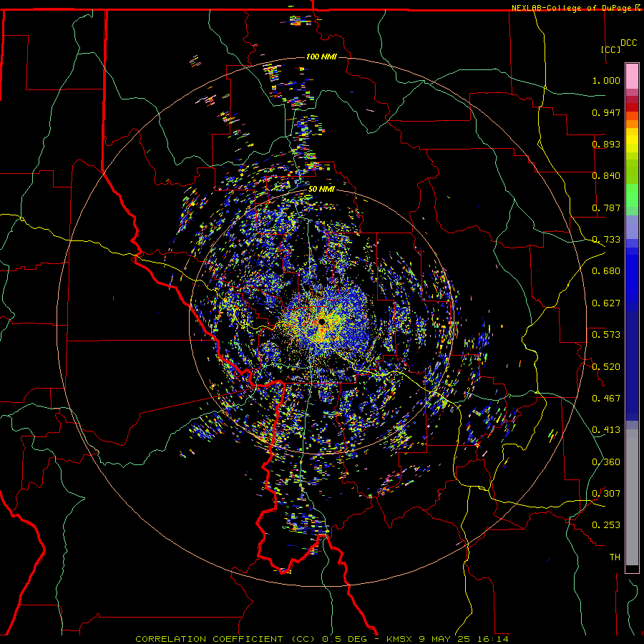The height and width of the screenshot is (644, 644).
Task: Select the 0.307 scale value
Action: [x=606, y=494]
